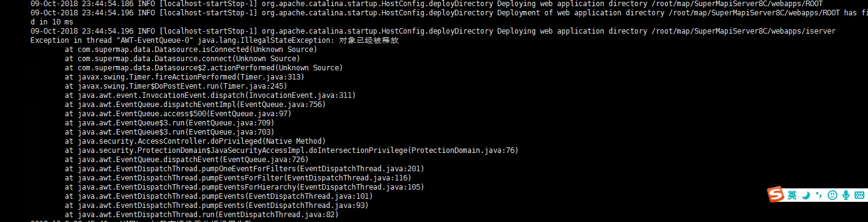This screenshot has height=222, width=868.
Task: Toggle the punctuation mode icon on IME bar
Action: [819, 196]
